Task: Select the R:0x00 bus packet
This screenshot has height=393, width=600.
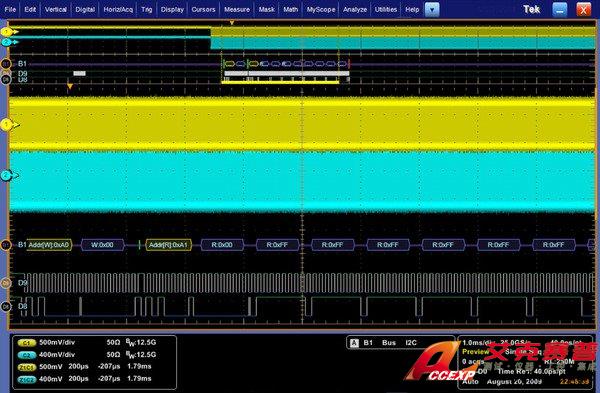Action: [222, 245]
